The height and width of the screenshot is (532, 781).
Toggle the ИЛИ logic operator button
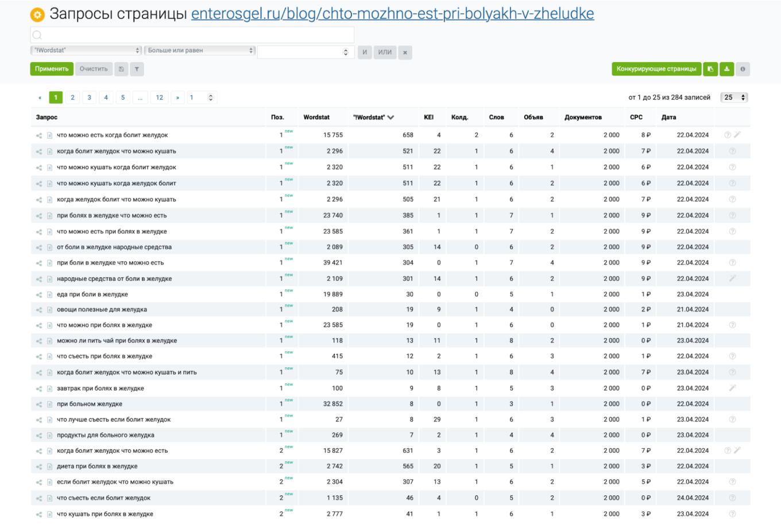pyautogui.click(x=385, y=52)
